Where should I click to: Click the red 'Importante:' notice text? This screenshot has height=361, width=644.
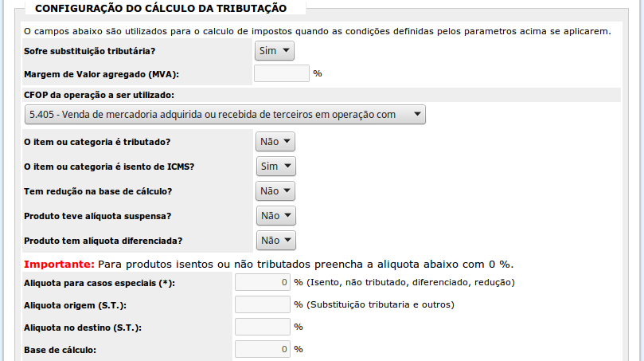[60, 264]
